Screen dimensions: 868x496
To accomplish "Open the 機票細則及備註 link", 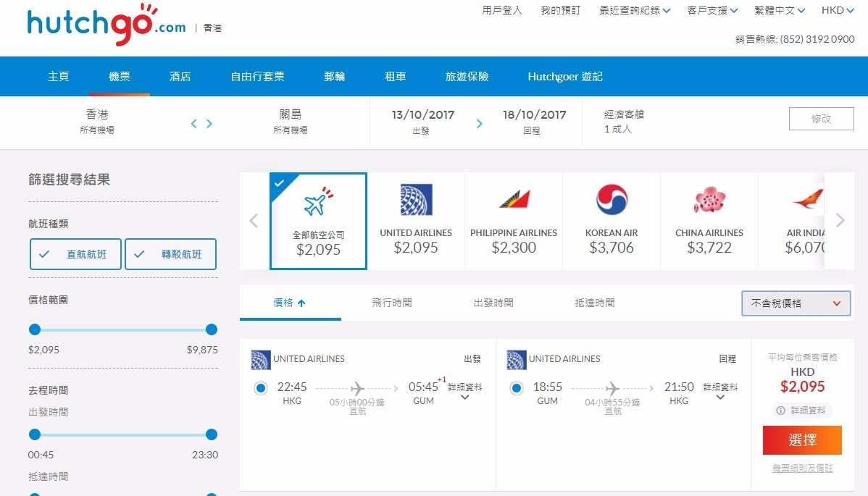I will point(802,468).
